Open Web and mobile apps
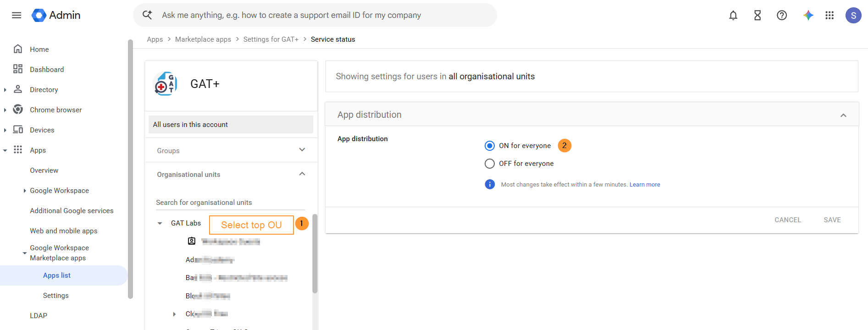 pyautogui.click(x=64, y=231)
